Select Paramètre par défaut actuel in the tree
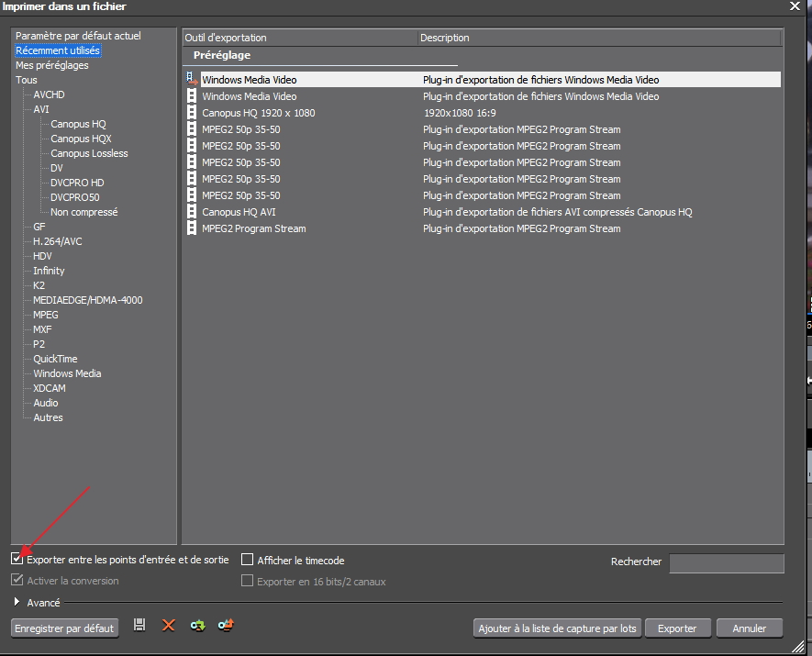 (78, 36)
